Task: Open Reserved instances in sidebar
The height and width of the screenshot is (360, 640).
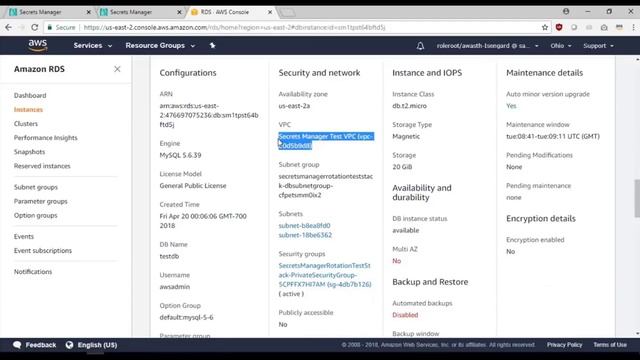Action: click(x=42, y=166)
